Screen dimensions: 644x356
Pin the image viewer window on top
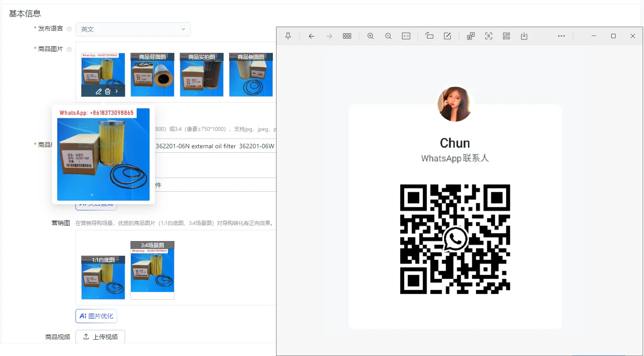tap(288, 36)
